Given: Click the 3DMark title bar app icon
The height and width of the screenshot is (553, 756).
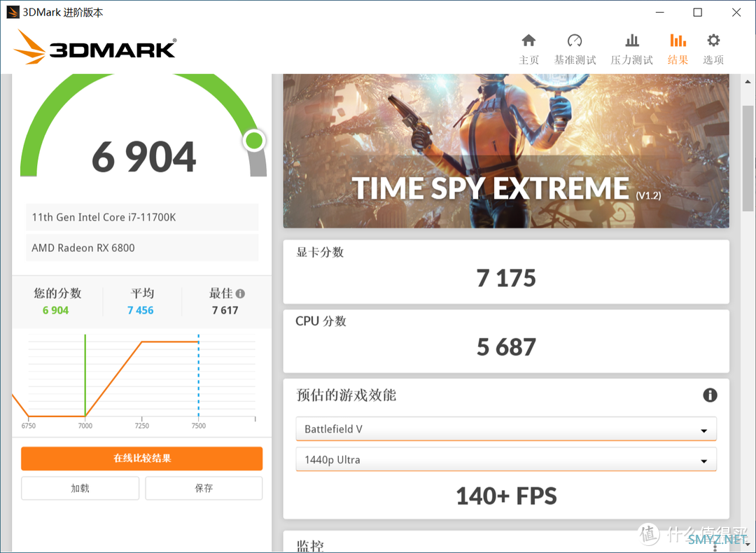Looking at the screenshot, I should pos(13,12).
